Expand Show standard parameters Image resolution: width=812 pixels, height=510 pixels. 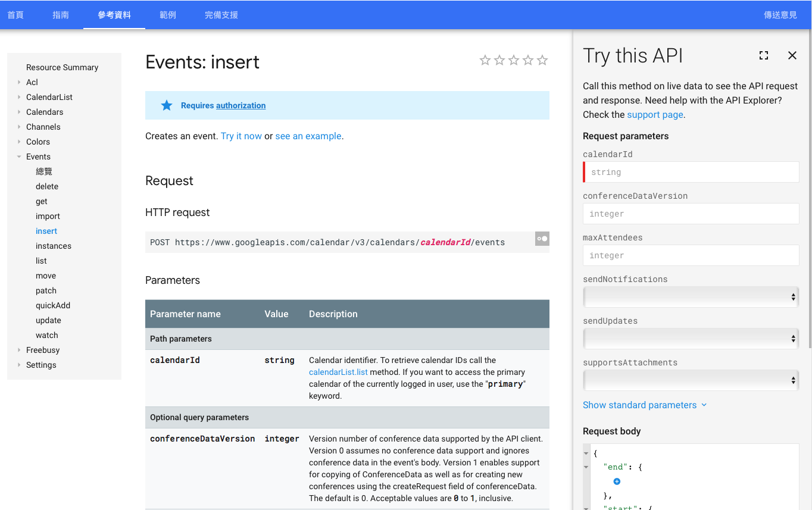[x=645, y=405]
